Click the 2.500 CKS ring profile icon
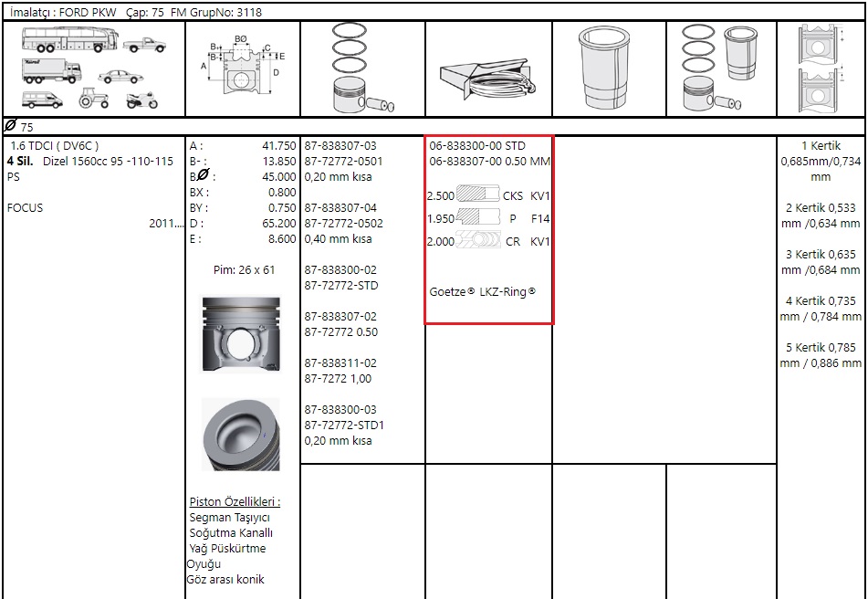Screen dimensions: 868x599 click(x=478, y=195)
